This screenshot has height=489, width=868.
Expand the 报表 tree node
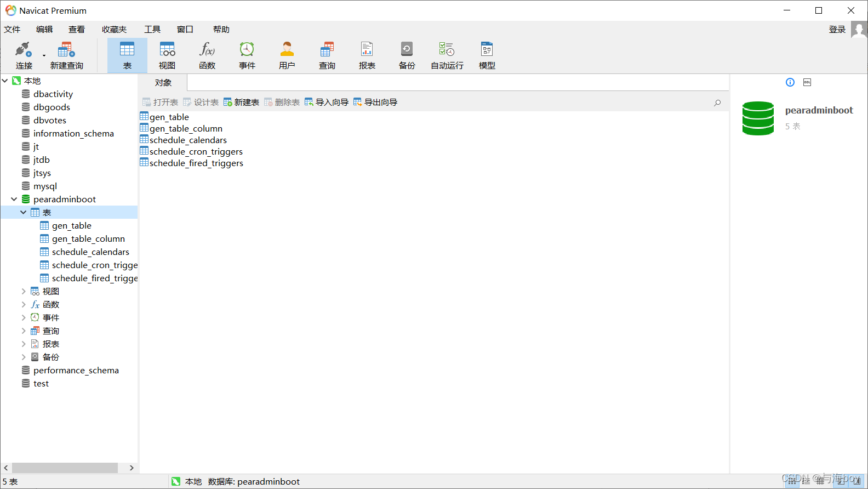tap(24, 344)
